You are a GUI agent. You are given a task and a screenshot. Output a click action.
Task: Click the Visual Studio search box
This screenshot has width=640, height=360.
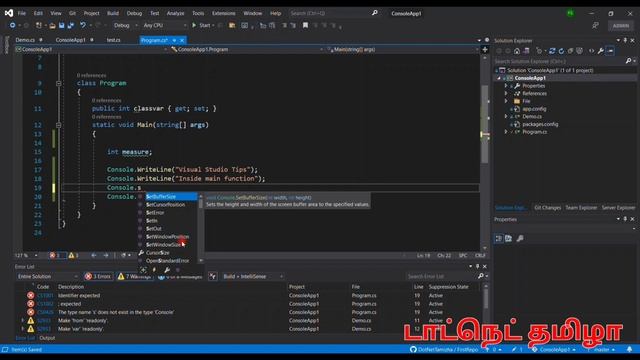click(333, 13)
